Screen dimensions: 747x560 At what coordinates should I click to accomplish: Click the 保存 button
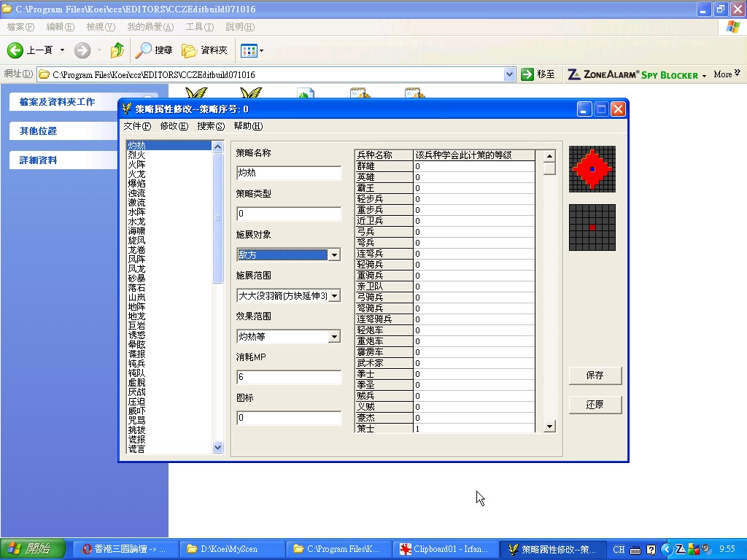[595, 376]
